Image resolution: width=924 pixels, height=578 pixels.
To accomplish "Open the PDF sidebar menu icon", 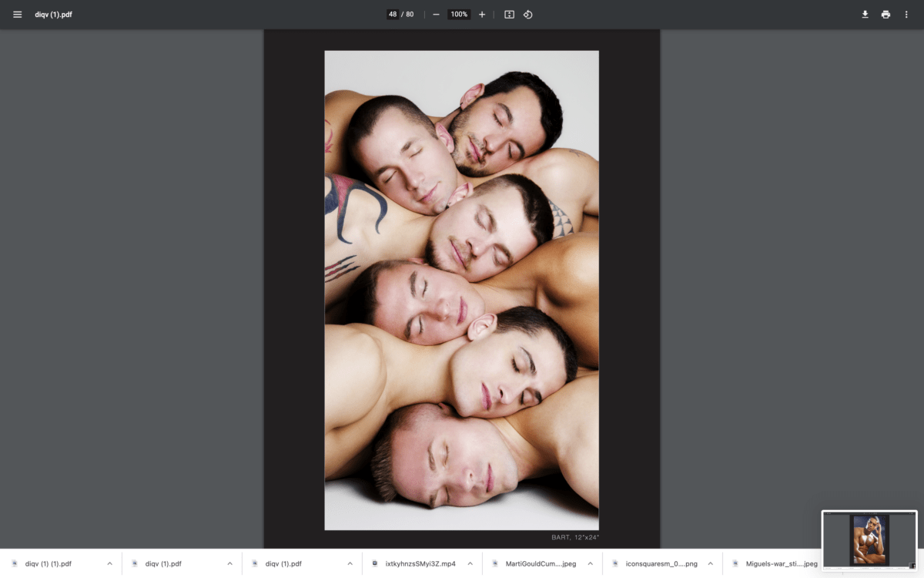I will [x=17, y=15].
